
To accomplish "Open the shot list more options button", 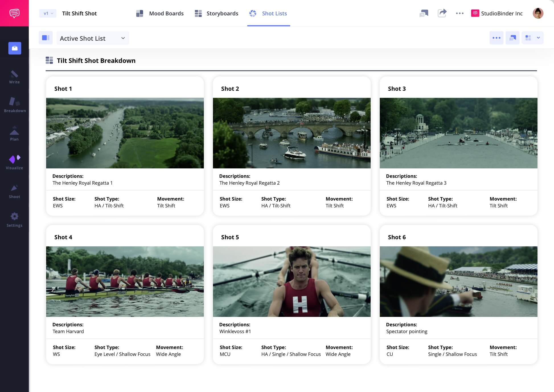I will click(x=496, y=38).
